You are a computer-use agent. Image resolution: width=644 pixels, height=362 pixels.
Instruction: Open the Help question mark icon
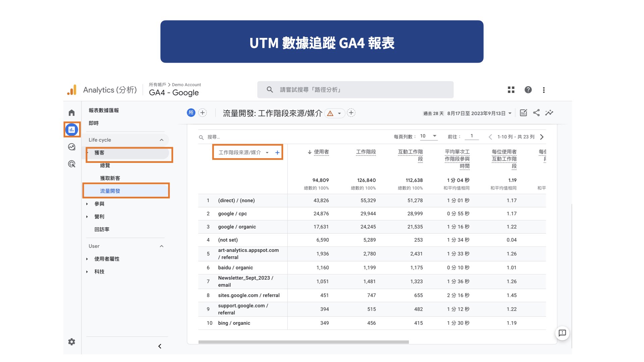pyautogui.click(x=528, y=90)
